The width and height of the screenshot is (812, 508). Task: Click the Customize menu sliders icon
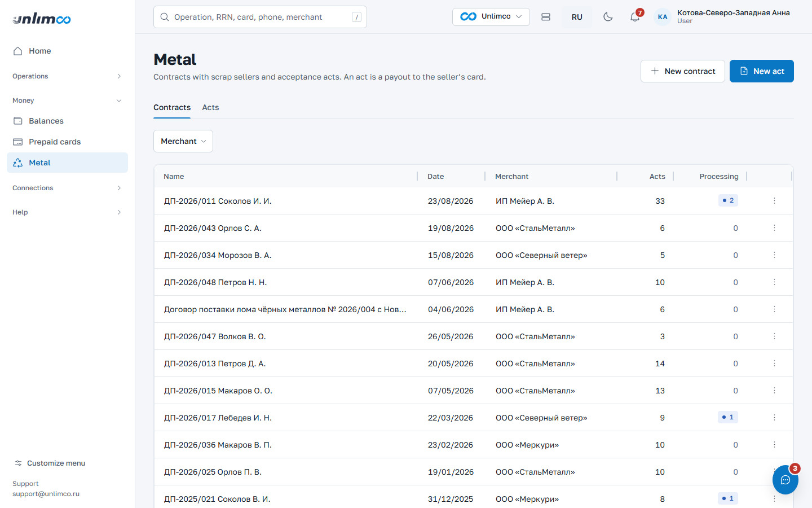pos(18,463)
